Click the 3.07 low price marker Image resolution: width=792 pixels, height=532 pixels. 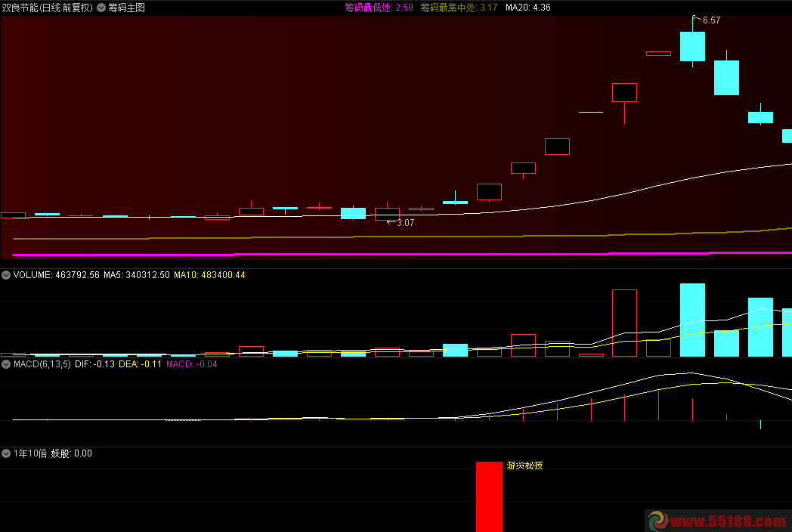[404, 223]
